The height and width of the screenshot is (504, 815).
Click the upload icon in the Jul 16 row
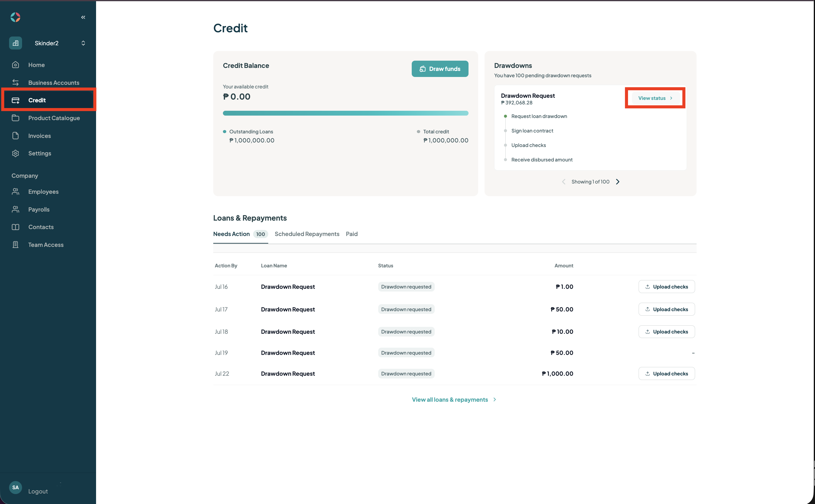pos(647,287)
